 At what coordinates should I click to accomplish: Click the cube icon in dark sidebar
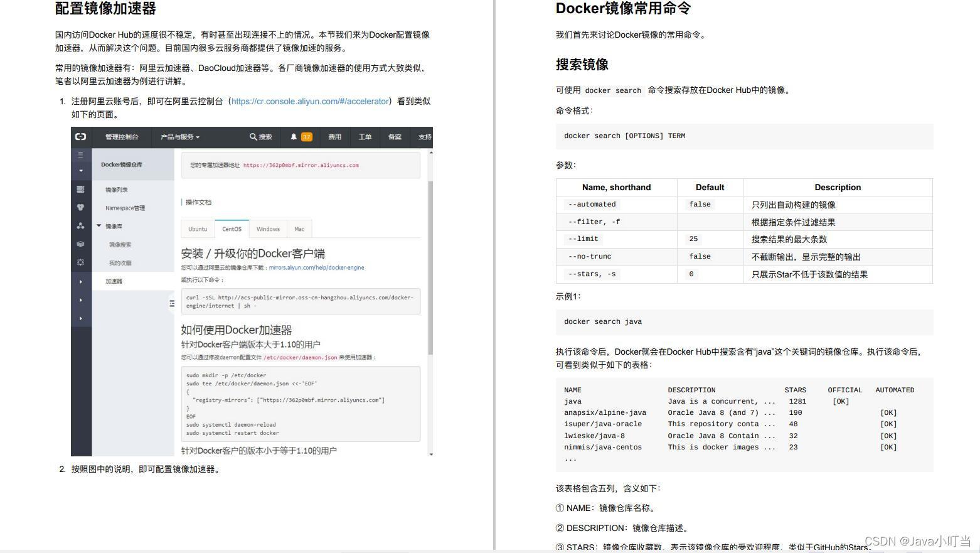point(80,244)
